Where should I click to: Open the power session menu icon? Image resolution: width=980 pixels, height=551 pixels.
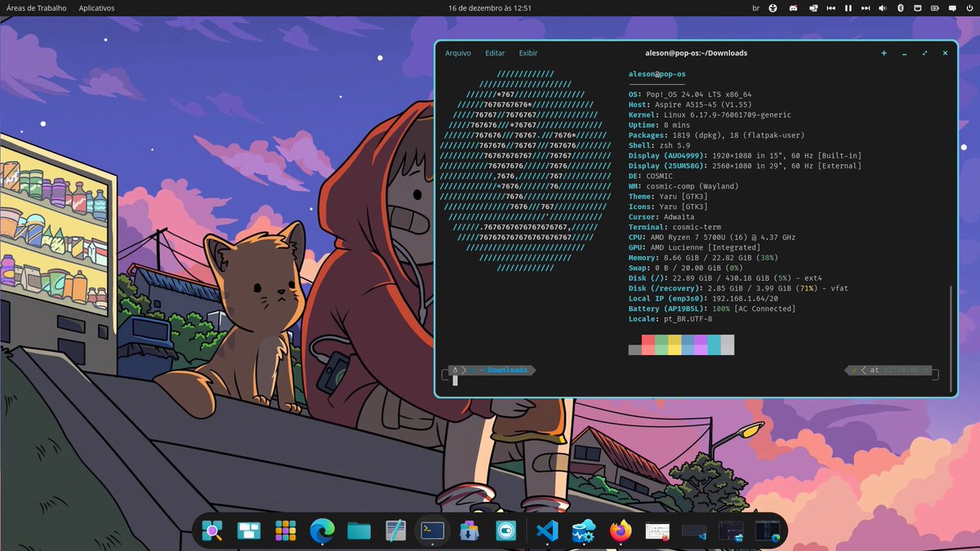click(969, 7)
